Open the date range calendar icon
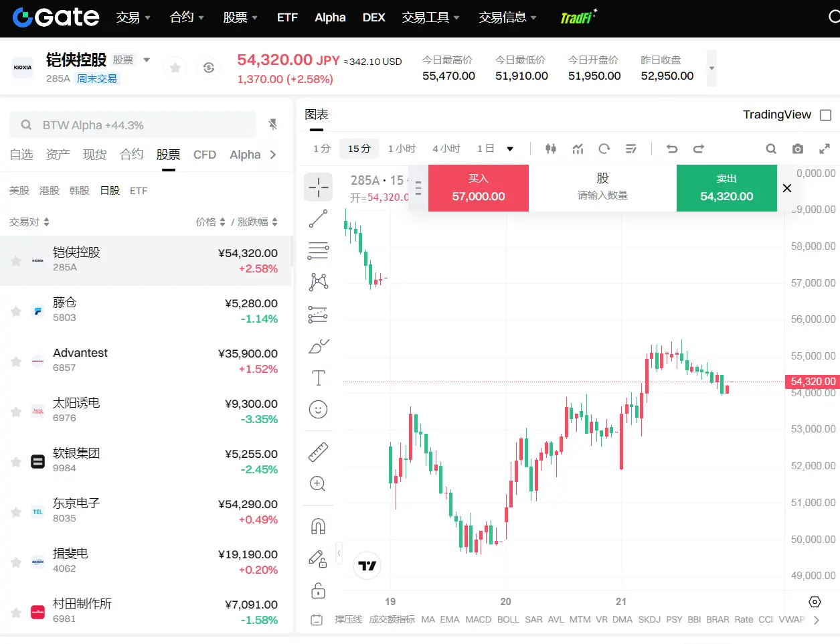 pos(317,620)
